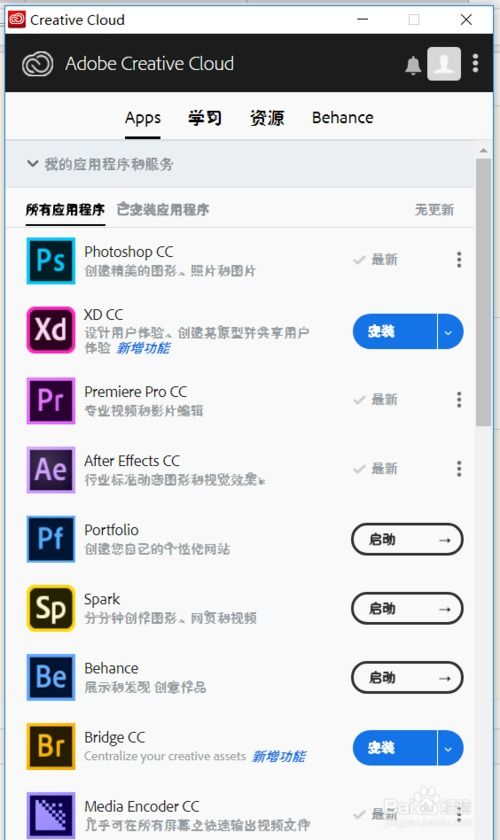
Task: Install Bridge CC with 安装 button
Action: coord(394,748)
